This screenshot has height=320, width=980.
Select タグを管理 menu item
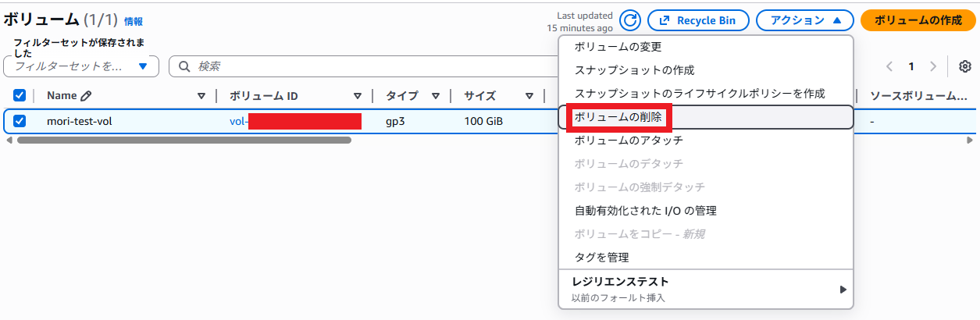(x=706, y=258)
